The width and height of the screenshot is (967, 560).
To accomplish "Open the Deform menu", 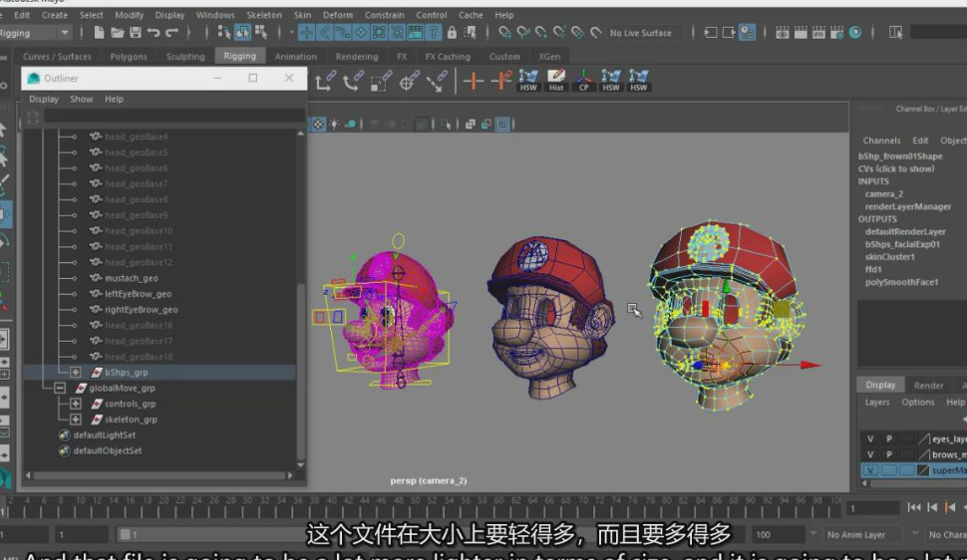I will click(x=338, y=15).
